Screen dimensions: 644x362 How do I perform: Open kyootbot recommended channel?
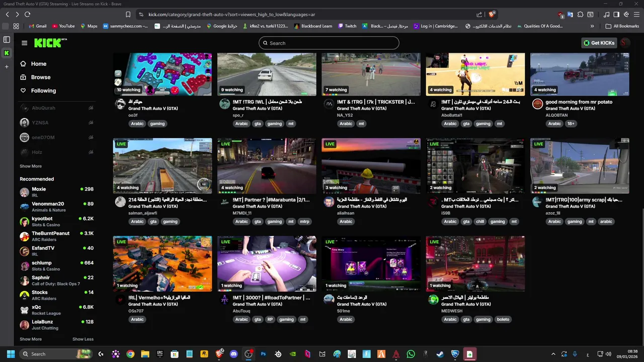[56, 222]
